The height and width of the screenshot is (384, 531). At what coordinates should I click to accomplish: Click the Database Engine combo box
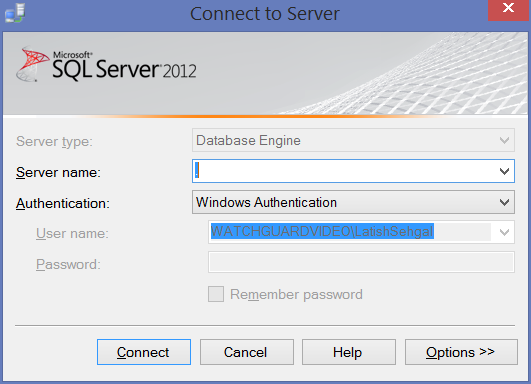(353, 140)
